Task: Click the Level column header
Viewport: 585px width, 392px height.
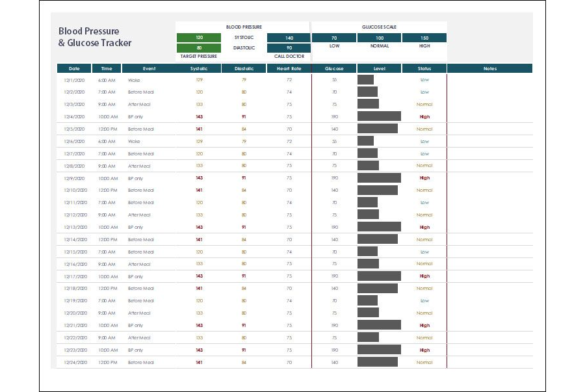Action: [379, 69]
